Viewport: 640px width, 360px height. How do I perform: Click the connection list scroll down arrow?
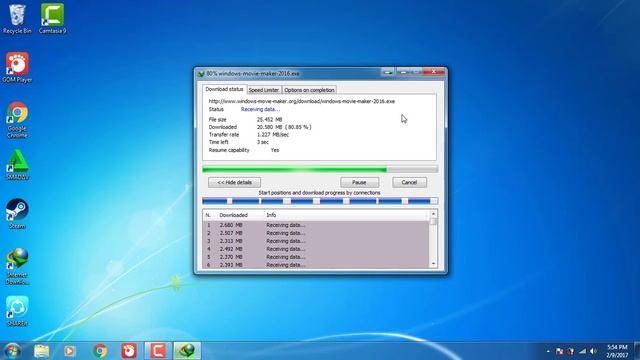(433, 264)
